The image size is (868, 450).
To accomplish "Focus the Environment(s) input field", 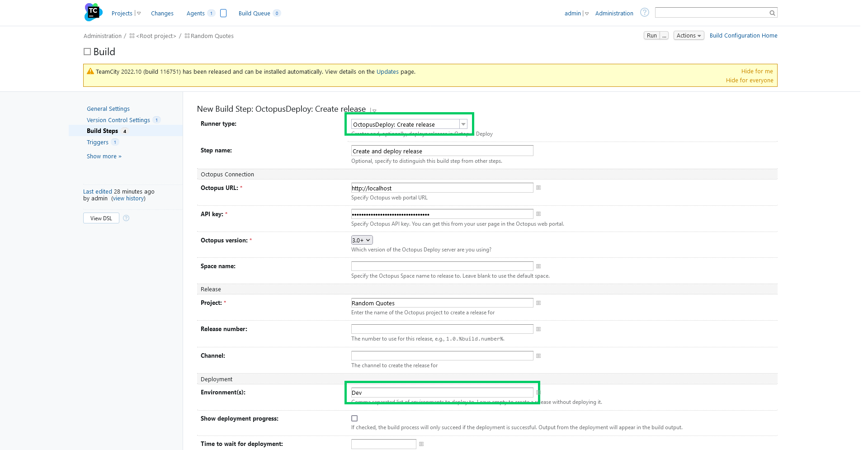I will pyautogui.click(x=442, y=393).
